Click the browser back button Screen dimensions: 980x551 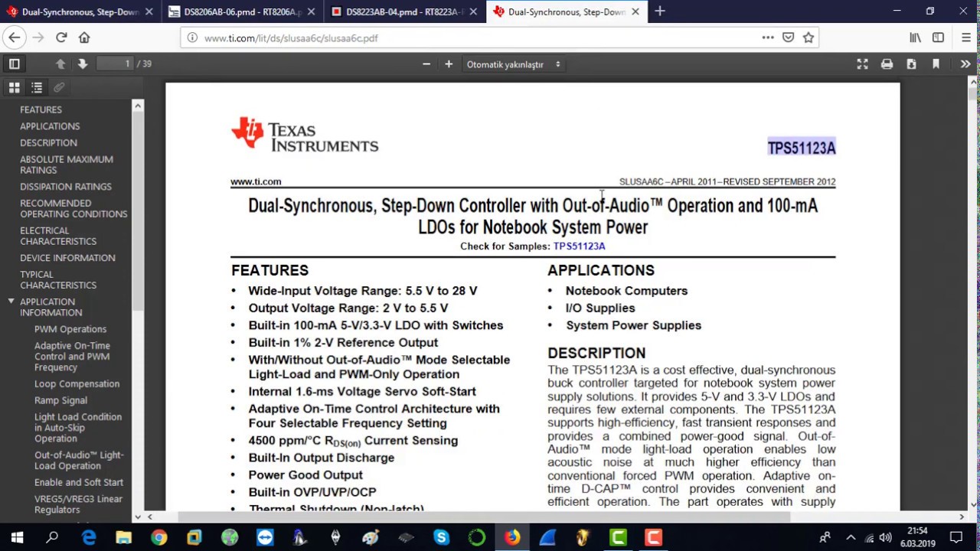click(15, 37)
